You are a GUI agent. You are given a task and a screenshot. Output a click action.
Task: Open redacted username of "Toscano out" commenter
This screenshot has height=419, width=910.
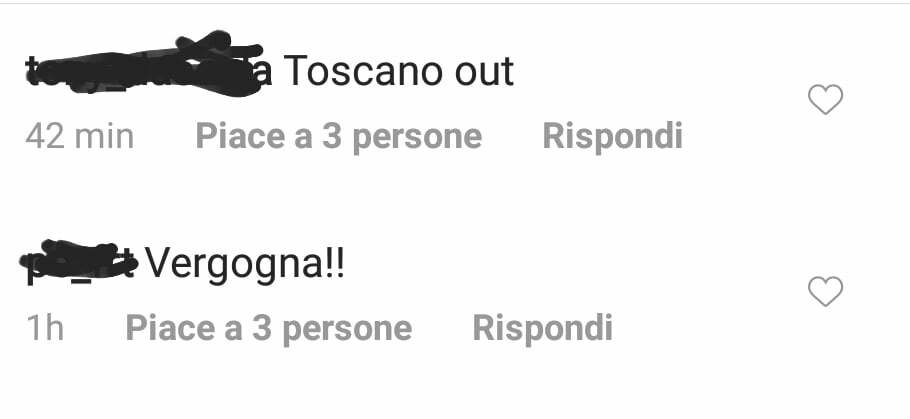coord(144,64)
